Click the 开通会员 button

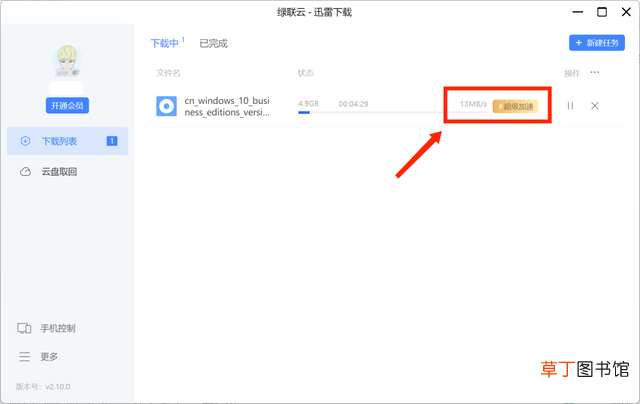[x=67, y=106]
